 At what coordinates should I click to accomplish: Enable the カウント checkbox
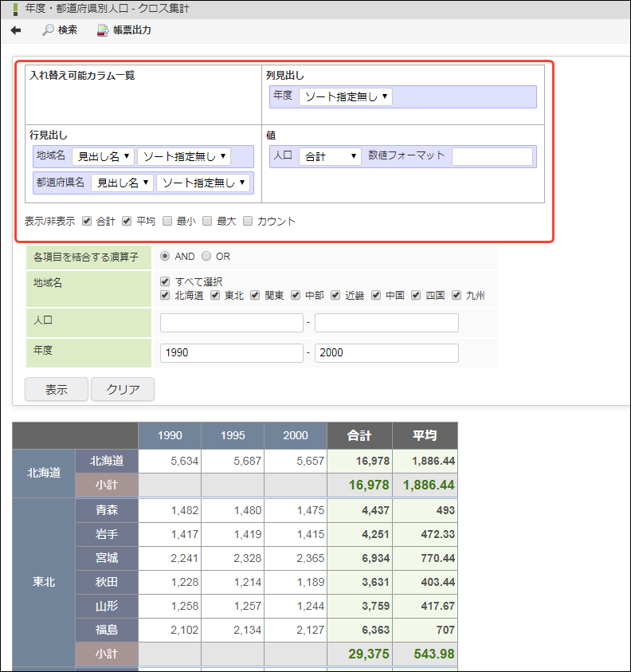(249, 221)
